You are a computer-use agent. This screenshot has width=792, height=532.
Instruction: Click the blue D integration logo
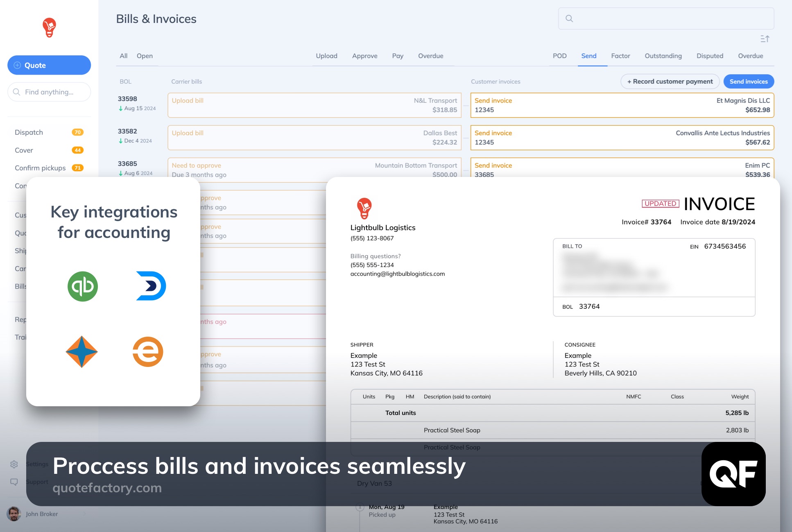[151, 286]
